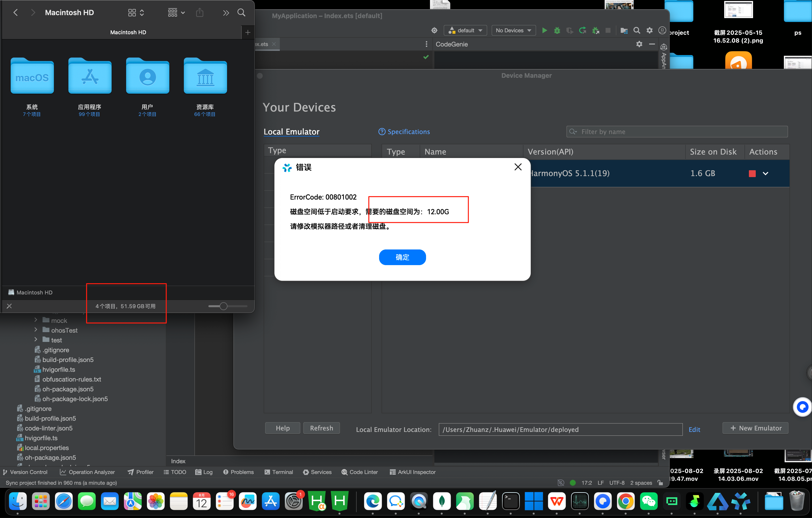
Task: Refresh the device list
Action: (321, 428)
